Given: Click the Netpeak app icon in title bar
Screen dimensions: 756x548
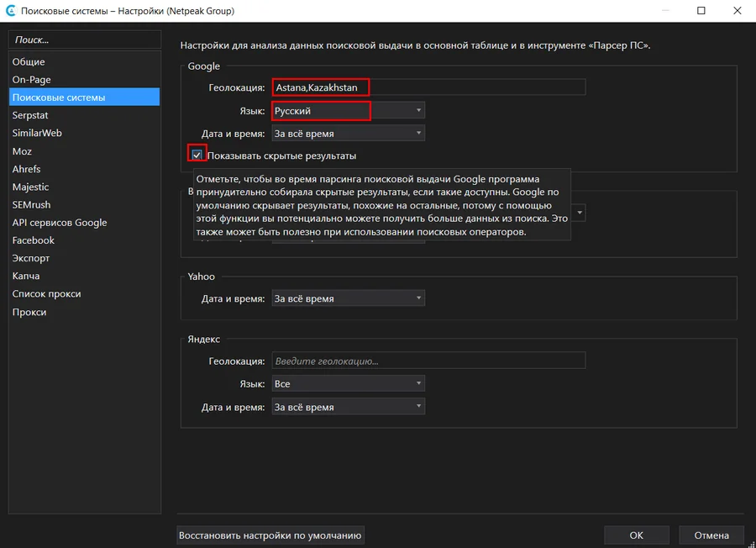Looking at the screenshot, I should coord(10,11).
